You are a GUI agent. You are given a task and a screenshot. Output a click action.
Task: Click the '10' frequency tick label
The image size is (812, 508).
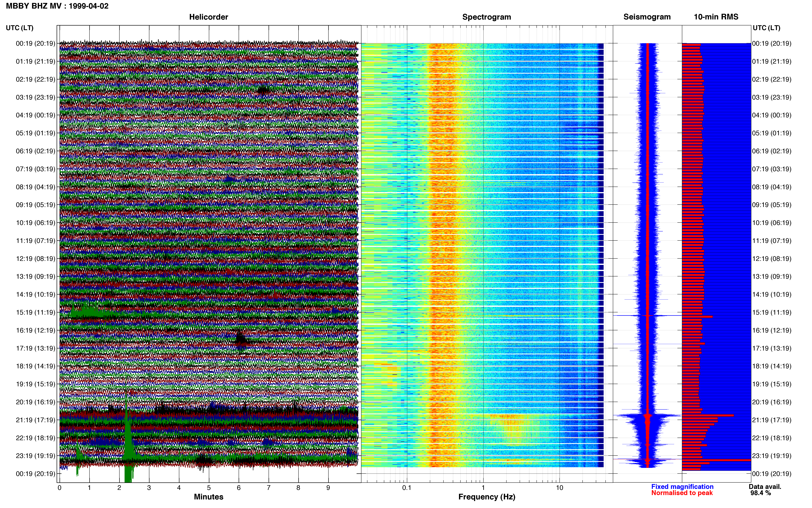pos(559,487)
